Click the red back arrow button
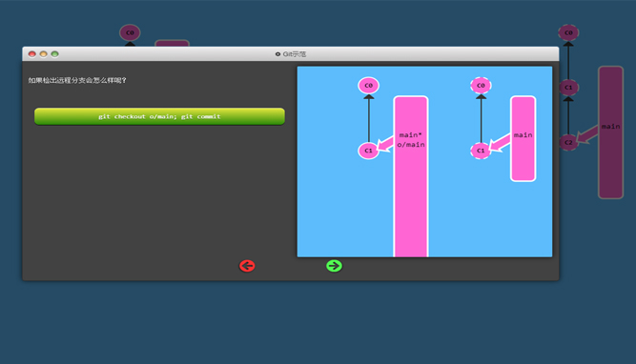636x364 pixels. click(x=247, y=266)
